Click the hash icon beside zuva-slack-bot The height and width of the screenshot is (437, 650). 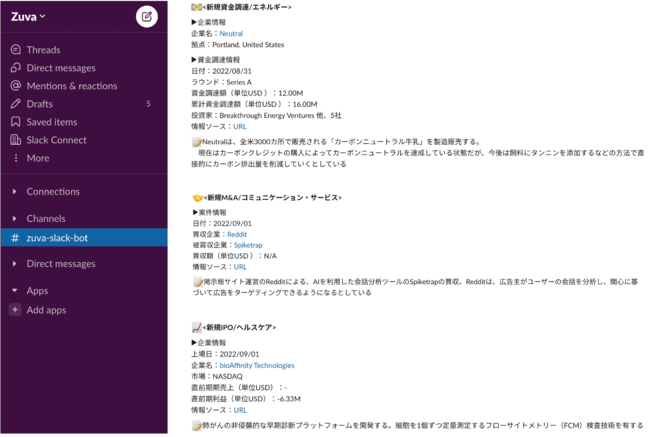[15, 238]
